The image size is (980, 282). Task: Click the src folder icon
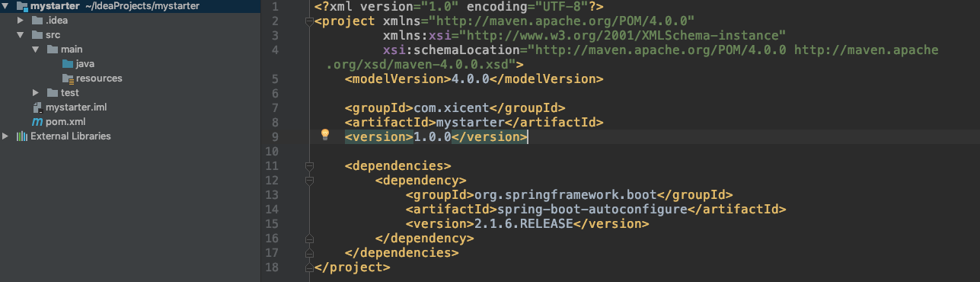37,35
